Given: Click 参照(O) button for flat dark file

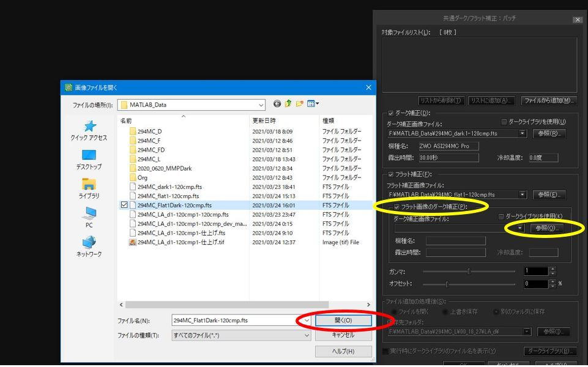Looking at the screenshot, I should [546, 228].
